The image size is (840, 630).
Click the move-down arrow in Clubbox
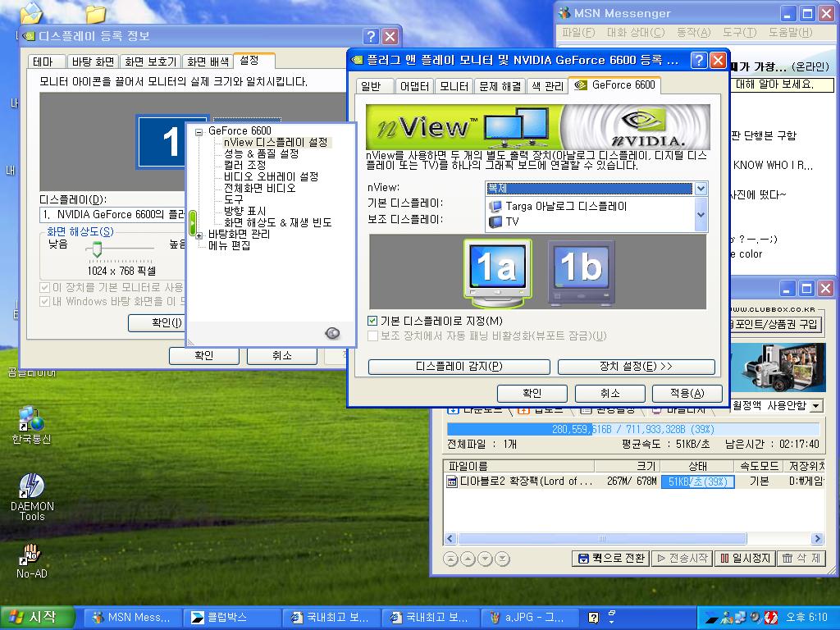[x=486, y=559]
